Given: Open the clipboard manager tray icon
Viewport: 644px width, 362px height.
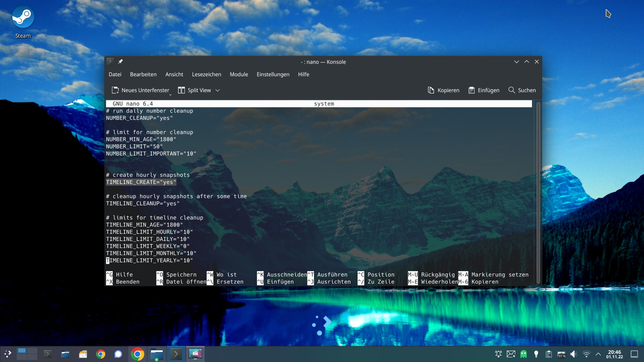Looking at the screenshot, I should pyautogui.click(x=548, y=354).
